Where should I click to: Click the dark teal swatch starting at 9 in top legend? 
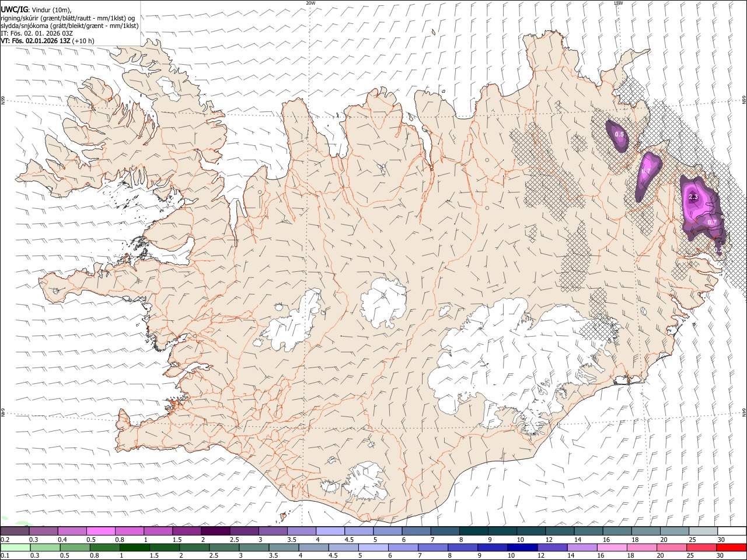[502, 531]
